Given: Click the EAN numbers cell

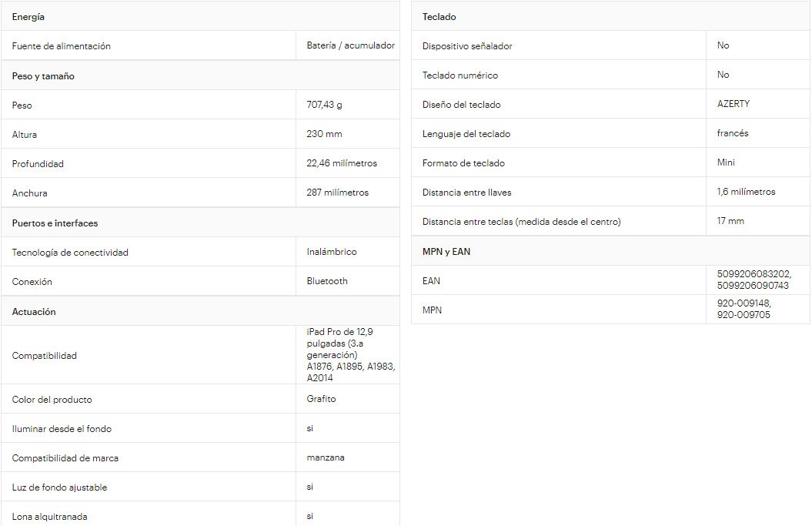Looking at the screenshot, I should click(753, 280).
